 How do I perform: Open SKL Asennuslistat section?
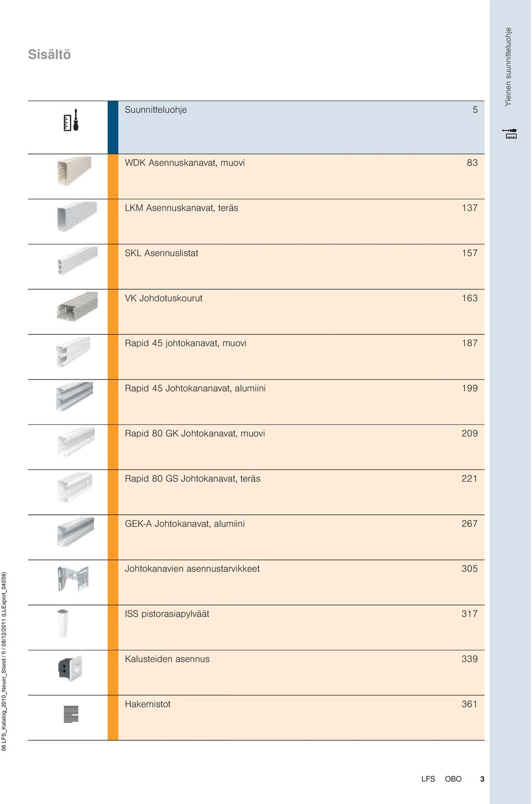click(x=161, y=253)
